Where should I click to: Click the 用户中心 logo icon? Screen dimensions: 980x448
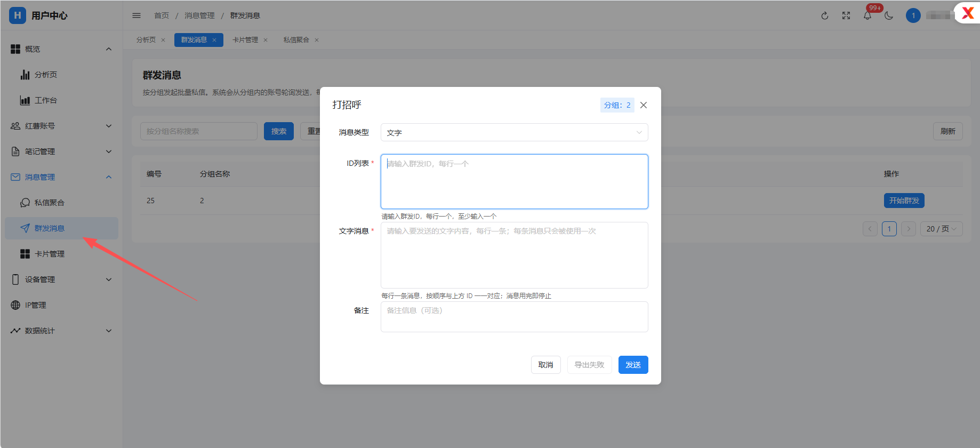[x=18, y=15]
